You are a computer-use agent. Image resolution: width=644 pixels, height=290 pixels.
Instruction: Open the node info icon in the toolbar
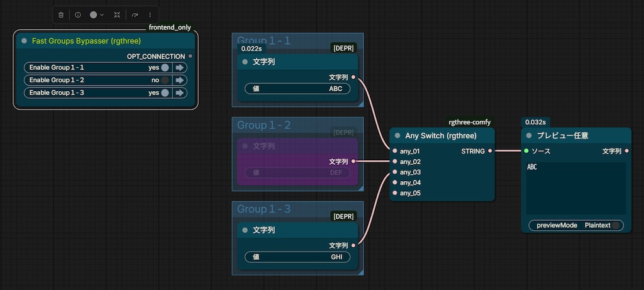click(x=77, y=15)
